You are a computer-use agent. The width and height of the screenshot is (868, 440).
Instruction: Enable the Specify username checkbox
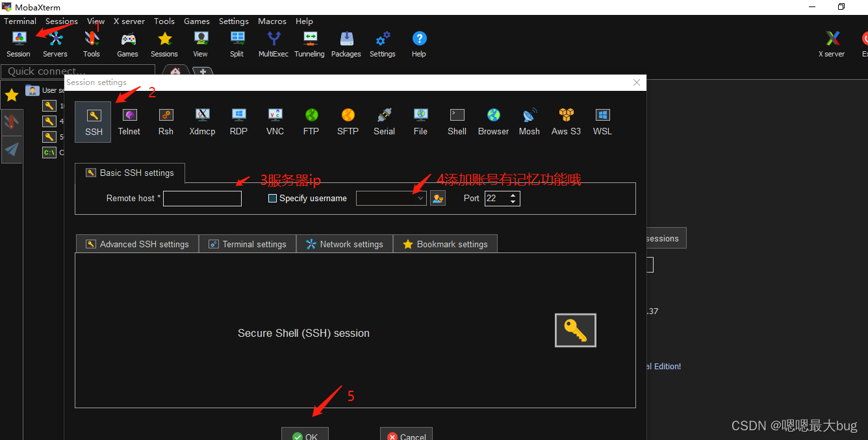tap(273, 199)
